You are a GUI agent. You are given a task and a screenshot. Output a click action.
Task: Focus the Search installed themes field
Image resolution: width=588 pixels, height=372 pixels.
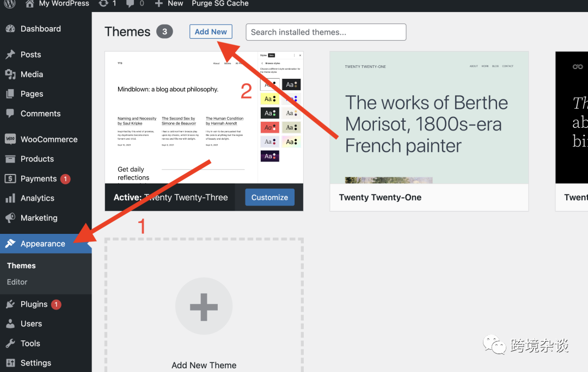(x=326, y=32)
